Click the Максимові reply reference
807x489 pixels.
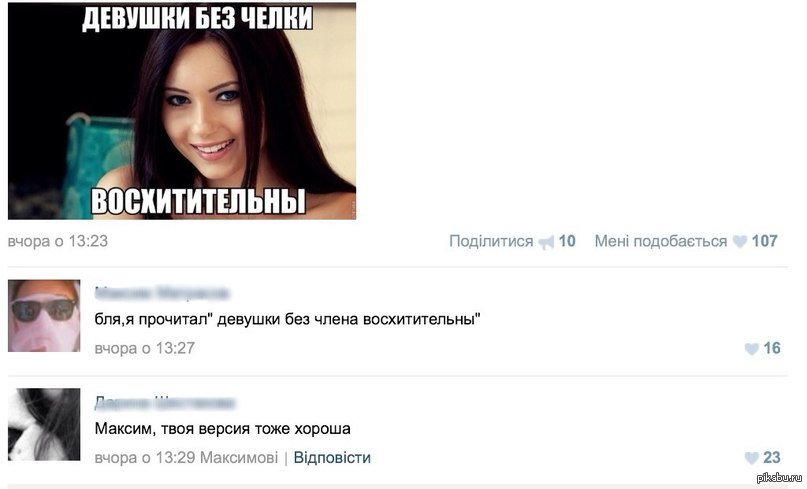(239, 458)
